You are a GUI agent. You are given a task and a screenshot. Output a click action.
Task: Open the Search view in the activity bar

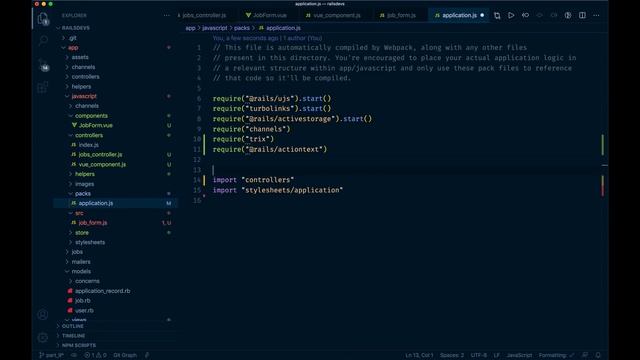point(43,40)
